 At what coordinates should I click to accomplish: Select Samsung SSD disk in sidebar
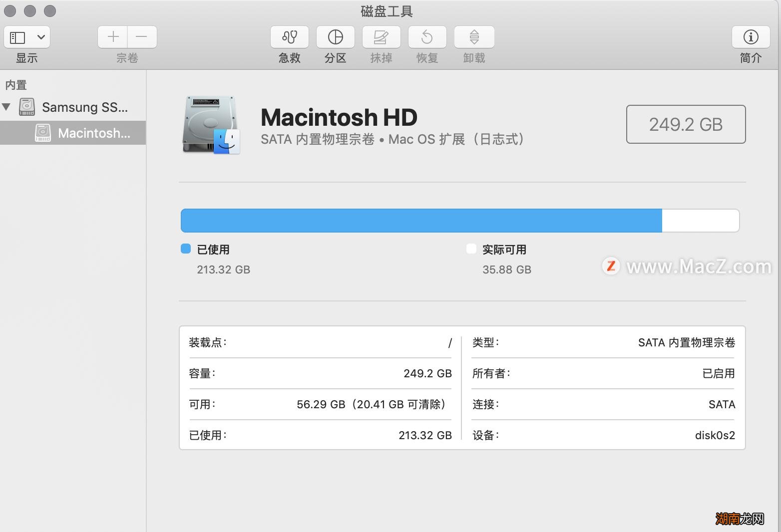coord(84,107)
